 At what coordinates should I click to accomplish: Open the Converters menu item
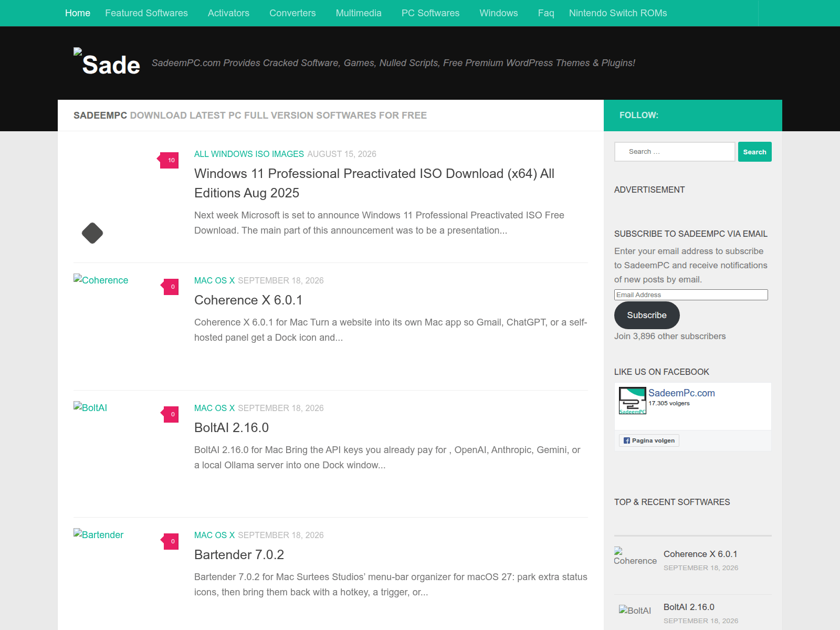(x=292, y=13)
